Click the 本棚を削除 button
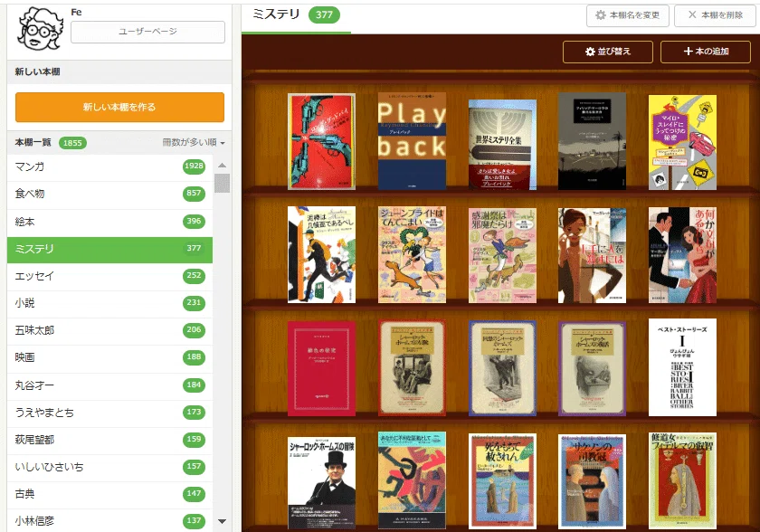Screen dimensions: 760x532 point(716,15)
